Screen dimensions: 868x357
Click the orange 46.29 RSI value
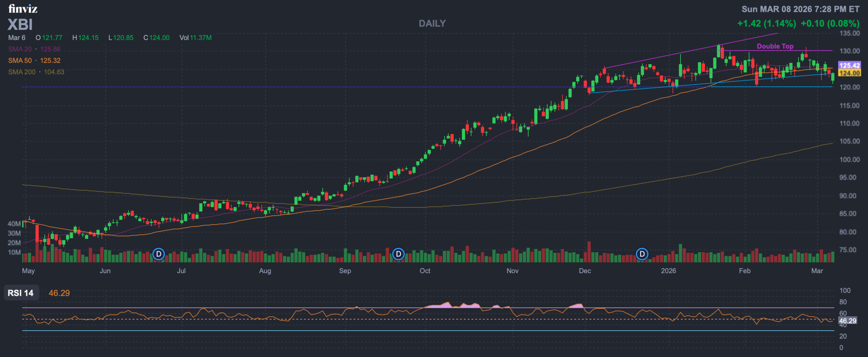pos(59,293)
